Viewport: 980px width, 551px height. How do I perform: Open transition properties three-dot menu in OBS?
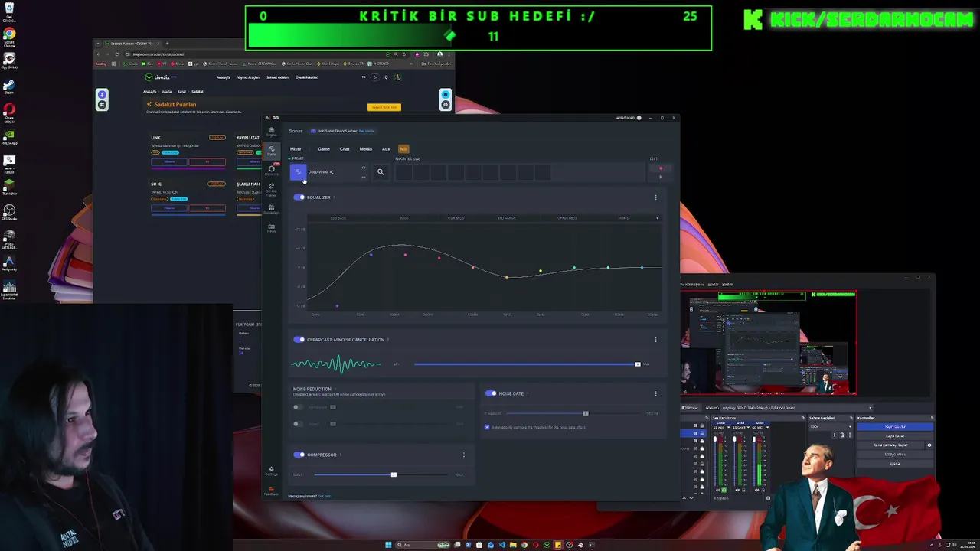click(850, 435)
